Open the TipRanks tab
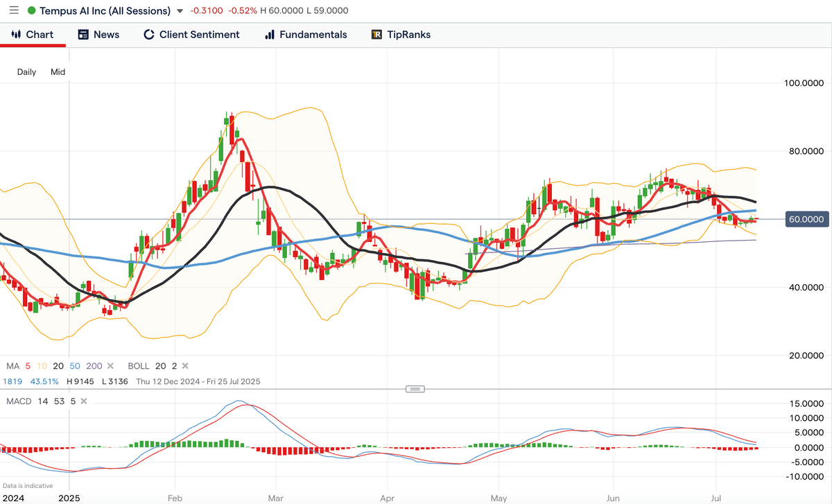832x504 pixels. coord(401,35)
